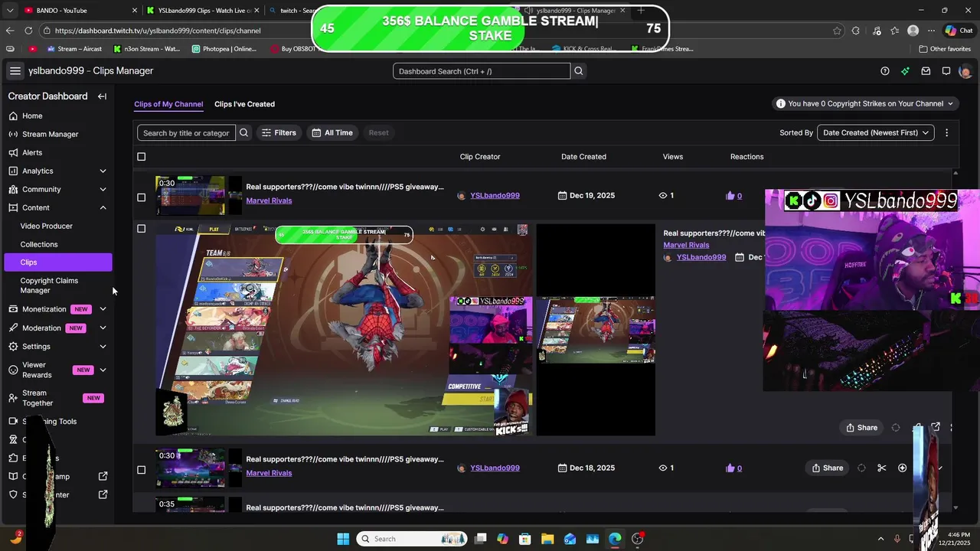
Task: Click the pop-out icon on expanded clip
Action: tap(936, 427)
